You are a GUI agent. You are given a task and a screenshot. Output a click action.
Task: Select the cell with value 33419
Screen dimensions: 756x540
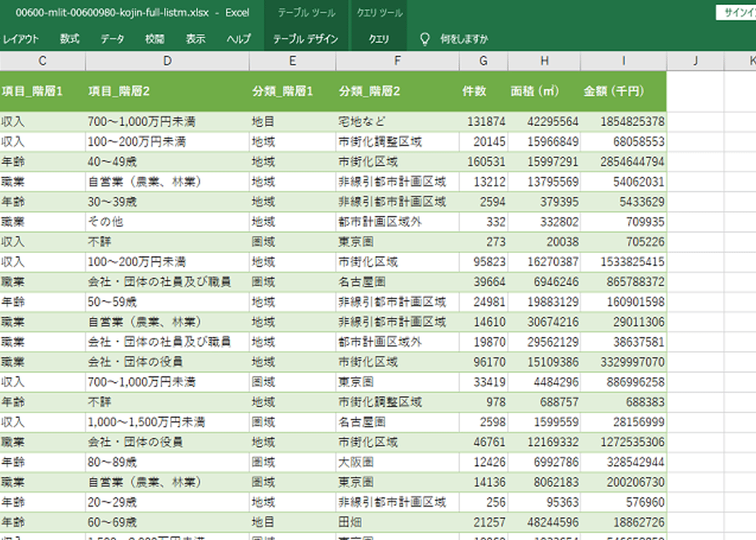[484, 382]
